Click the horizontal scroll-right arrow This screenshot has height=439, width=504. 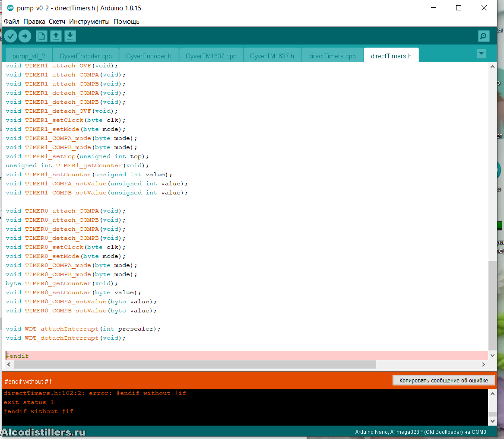click(483, 364)
